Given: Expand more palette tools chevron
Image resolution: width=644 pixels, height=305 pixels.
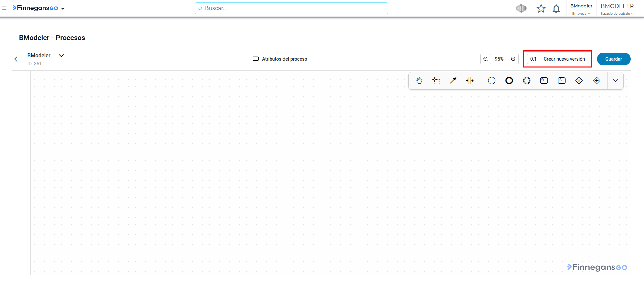Looking at the screenshot, I should click(616, 81).
